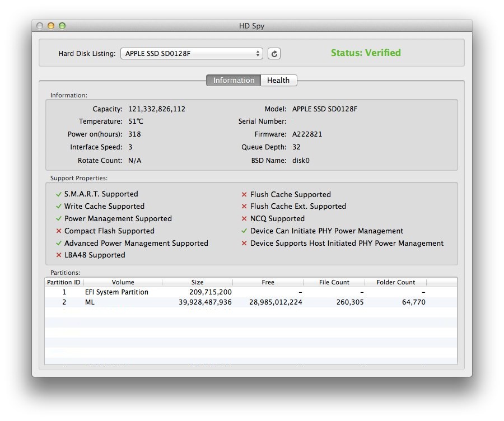Click the Queue Depth value 32

click(296, 147)
